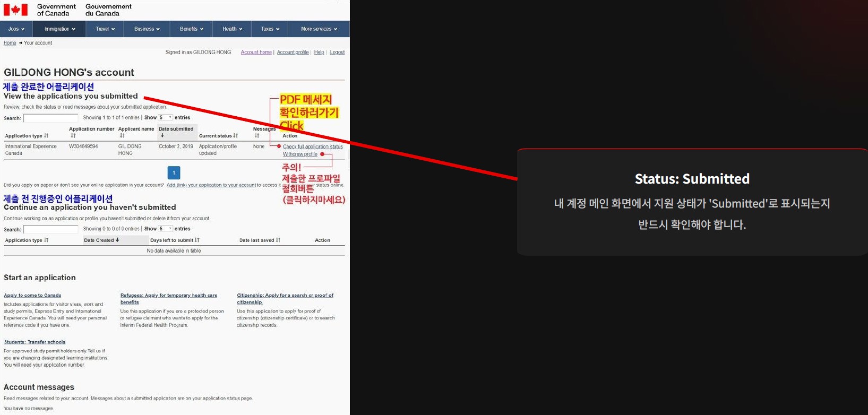Open Check full application status link
Viewport: 868px width, 415px height.
[313, 147]
